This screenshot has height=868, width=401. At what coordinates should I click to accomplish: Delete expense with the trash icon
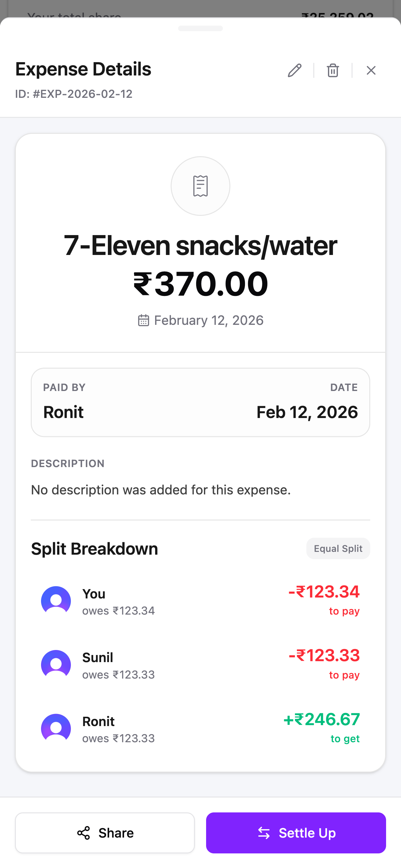(x=333, y=70)
